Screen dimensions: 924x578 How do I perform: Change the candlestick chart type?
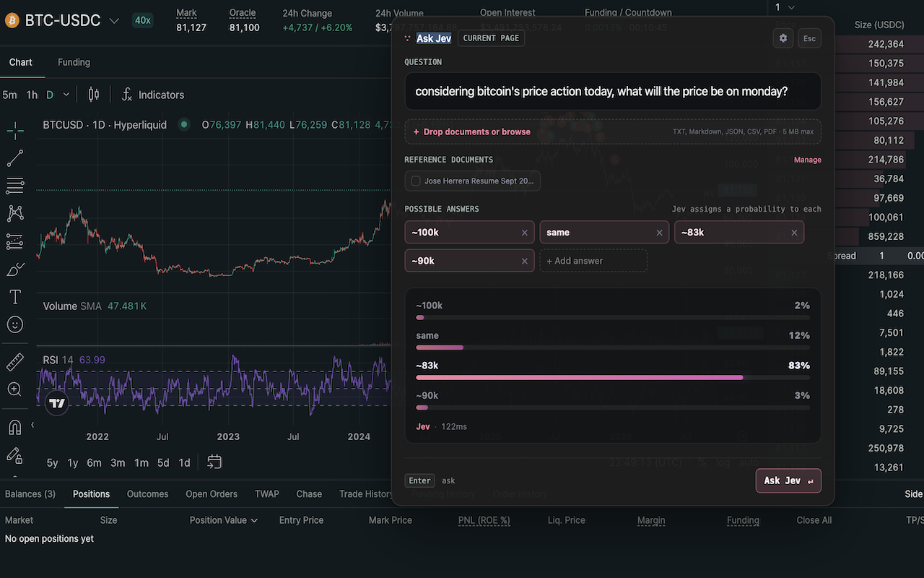93,95
